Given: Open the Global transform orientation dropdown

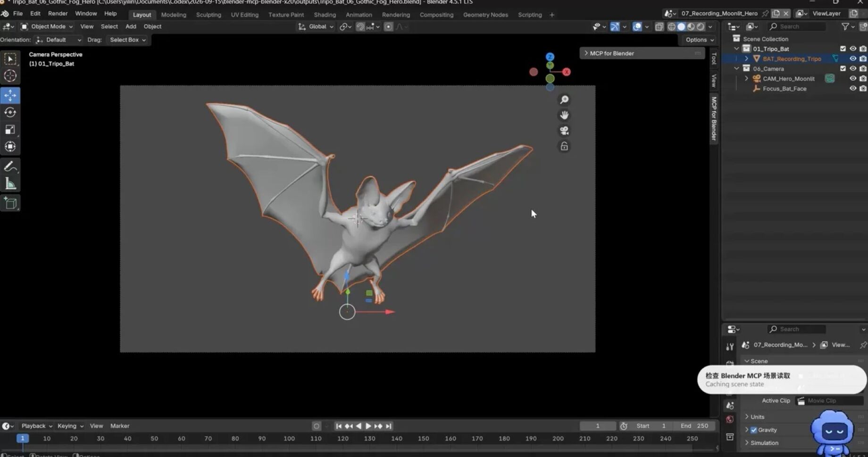Looking at the screenshot, I should tap(316, 26).
